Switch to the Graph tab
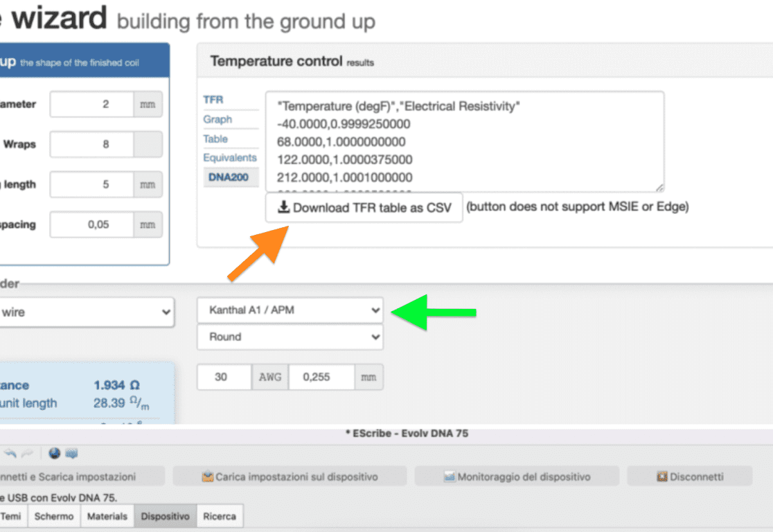Viewport: 773px width, 532px height. [217, 119]
